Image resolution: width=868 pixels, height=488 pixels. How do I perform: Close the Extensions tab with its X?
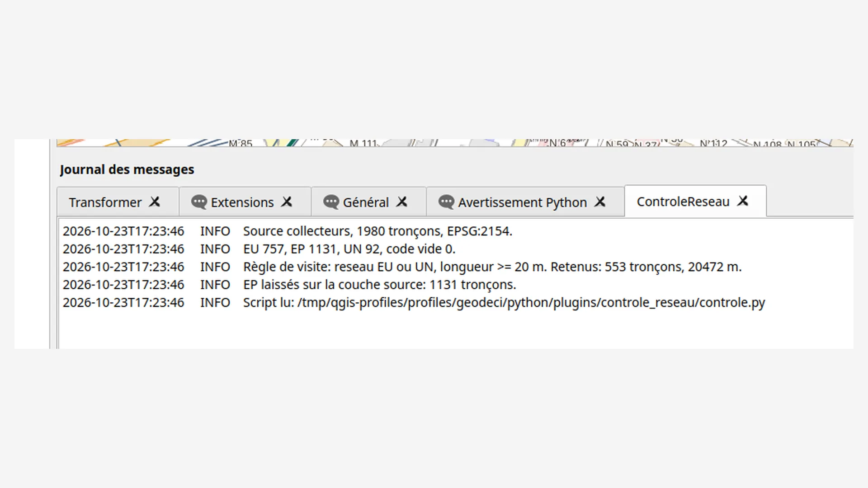(287, 202)
